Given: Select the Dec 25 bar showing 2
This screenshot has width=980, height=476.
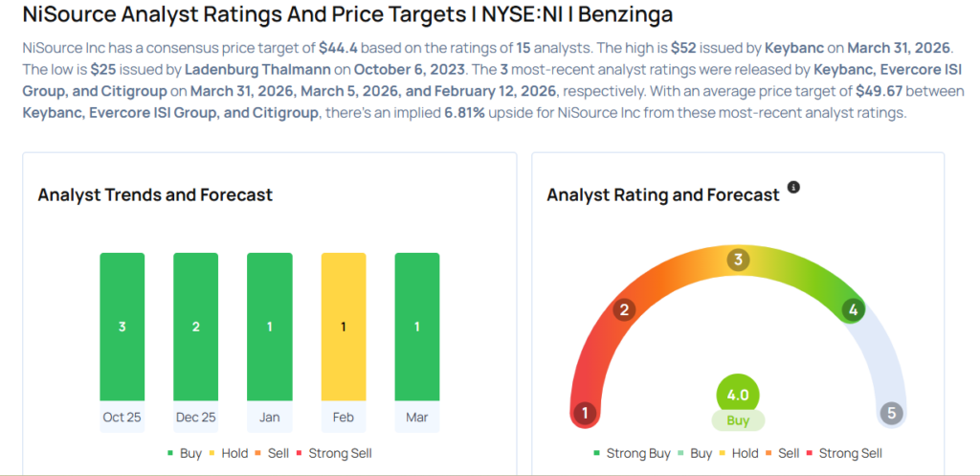Looking at the screenshot, I should (x=195, y=327).
